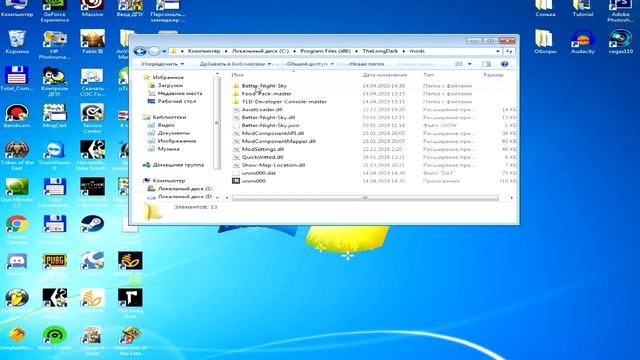The width and height of the screenshot is (640, 360).
Task: Select Домашняя группа in navigation pane
Action: point(178,165)
